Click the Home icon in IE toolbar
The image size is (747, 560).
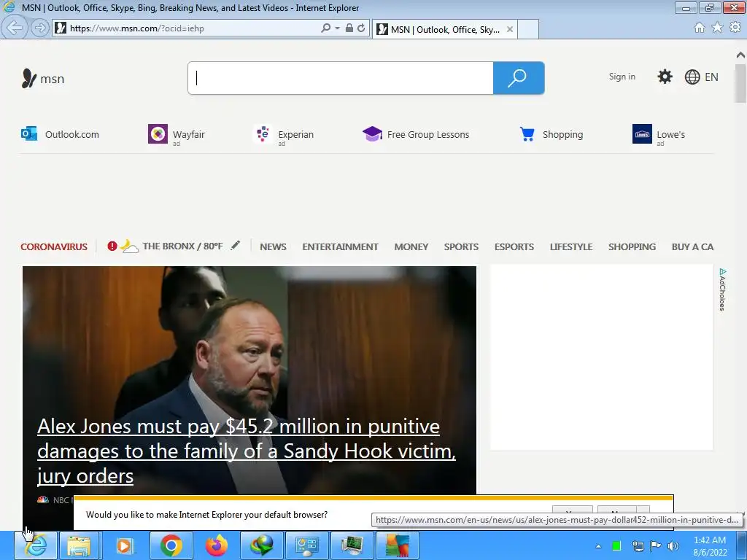point(700,28)
